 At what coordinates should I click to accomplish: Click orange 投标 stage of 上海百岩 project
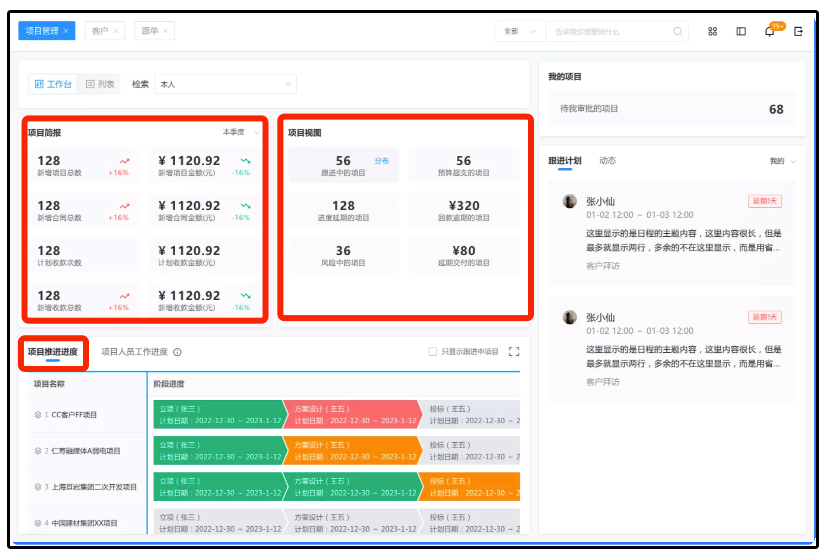[x=469, y=486]
